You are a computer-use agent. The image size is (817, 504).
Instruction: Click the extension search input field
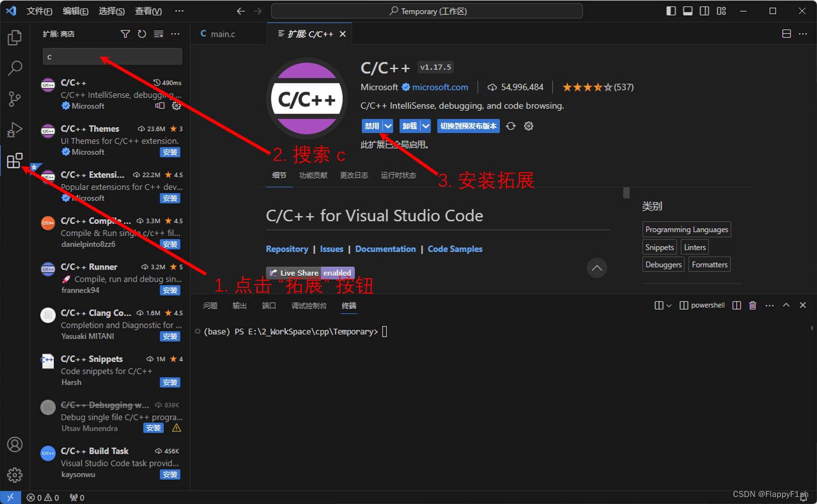point(112,56)
